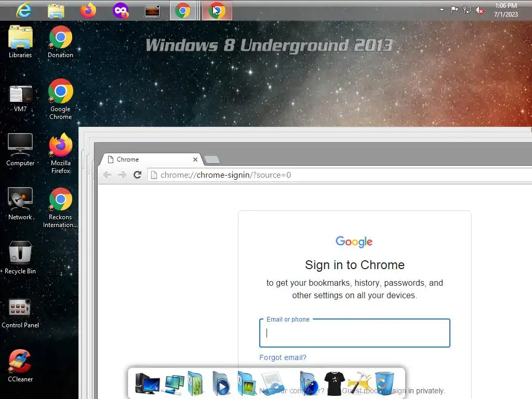
Task: Select Computer desktop icon
Action: click(x=20, y=150)
